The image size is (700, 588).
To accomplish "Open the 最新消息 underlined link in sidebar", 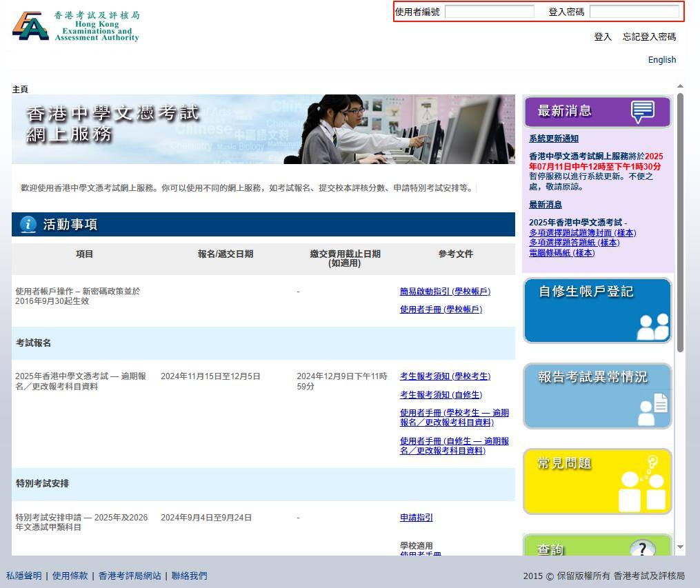I will pos(545,205).
